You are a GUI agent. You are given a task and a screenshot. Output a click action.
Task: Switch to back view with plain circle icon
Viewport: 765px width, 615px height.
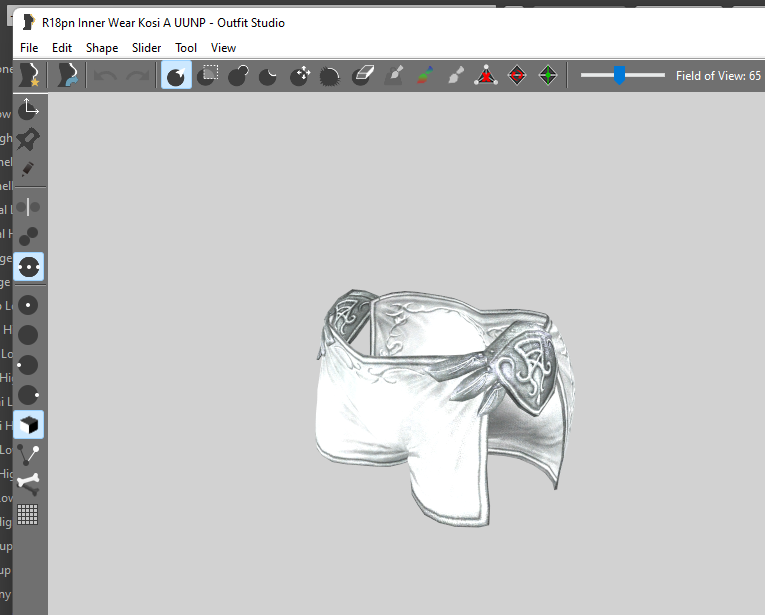tap(28, 335)
